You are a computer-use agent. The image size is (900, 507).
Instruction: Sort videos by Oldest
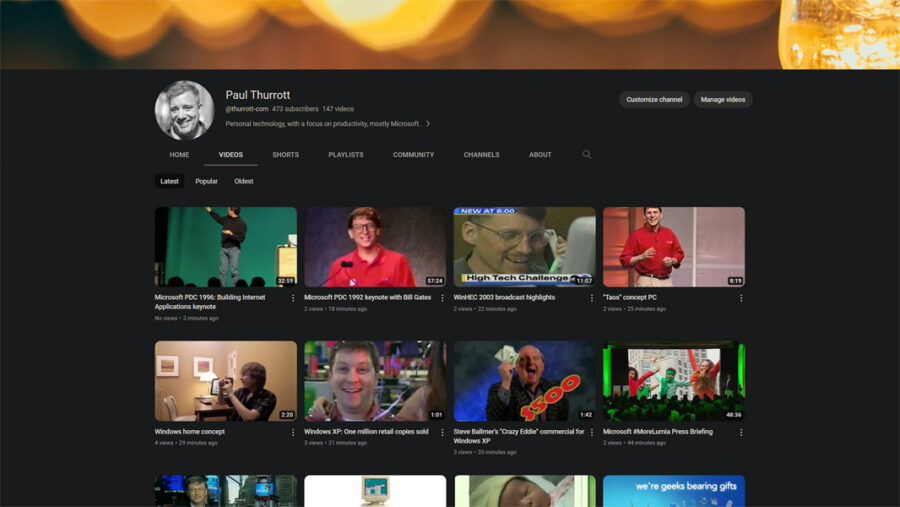[x=244, y=181]
